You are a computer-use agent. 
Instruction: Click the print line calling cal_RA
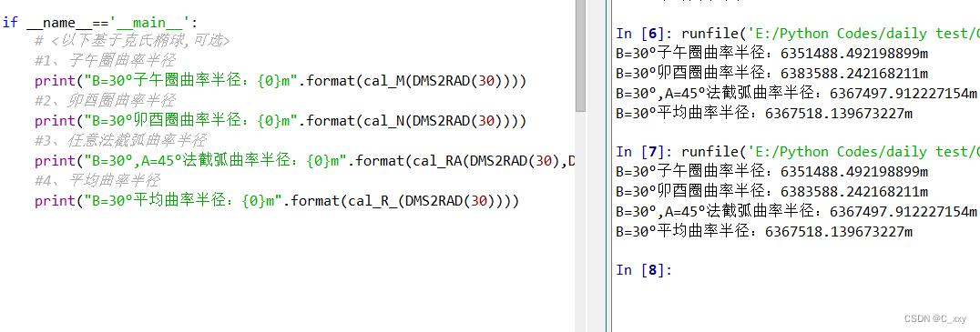pos(304,161)
